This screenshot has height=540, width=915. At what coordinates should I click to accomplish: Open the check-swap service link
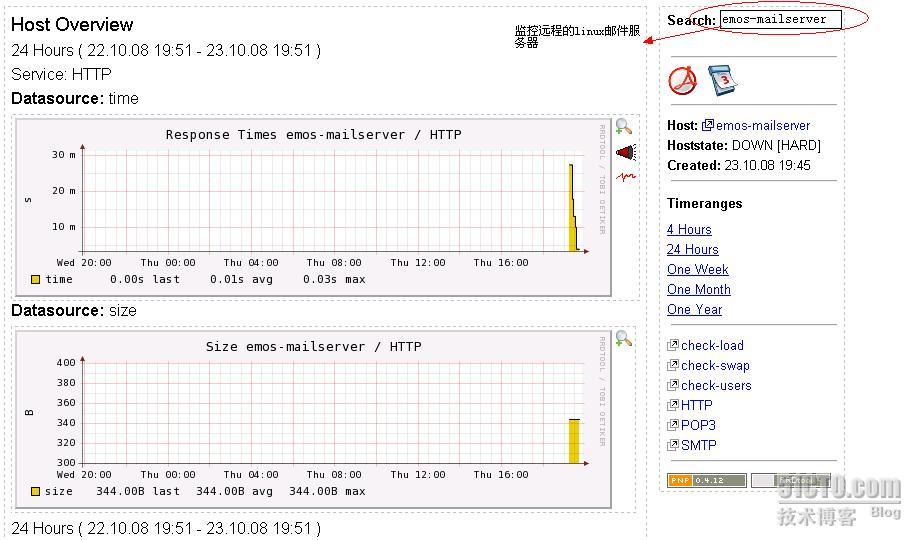715,365
